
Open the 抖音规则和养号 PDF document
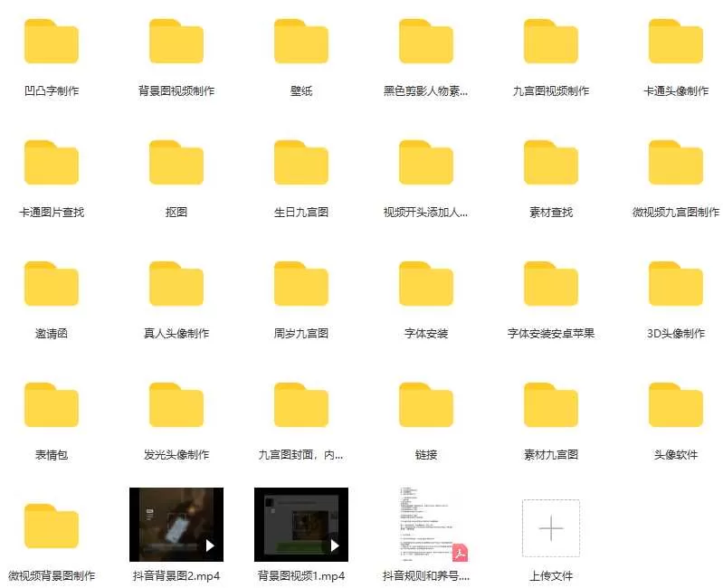[x=425, y=526]
